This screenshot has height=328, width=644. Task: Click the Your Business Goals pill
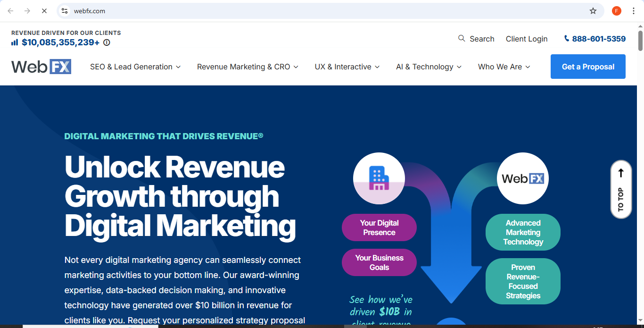point(379,262)
